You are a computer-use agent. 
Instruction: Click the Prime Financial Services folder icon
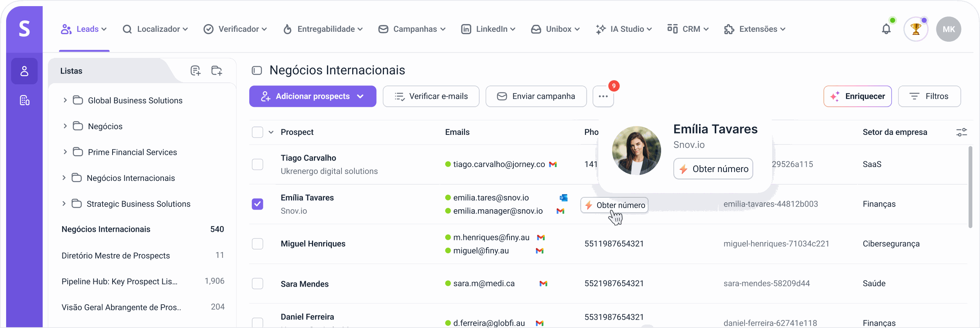(78, 152)
